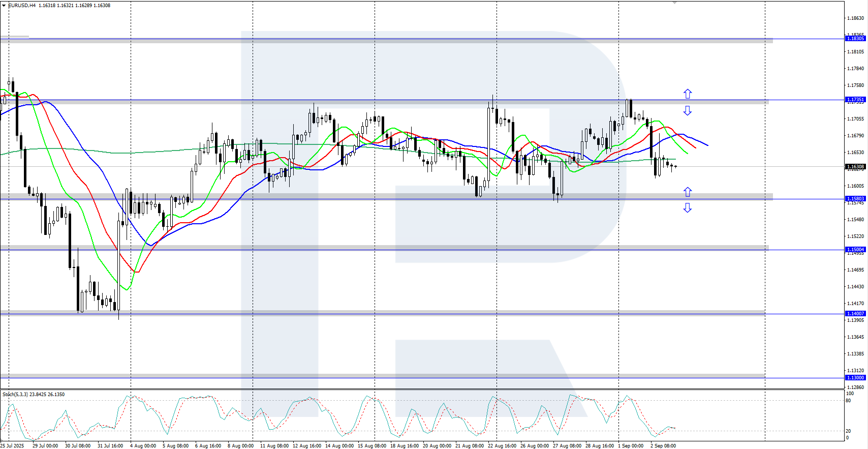Select the 1.15803 price level label
Viewport: 868px width, 449px height.
[855, 199]
